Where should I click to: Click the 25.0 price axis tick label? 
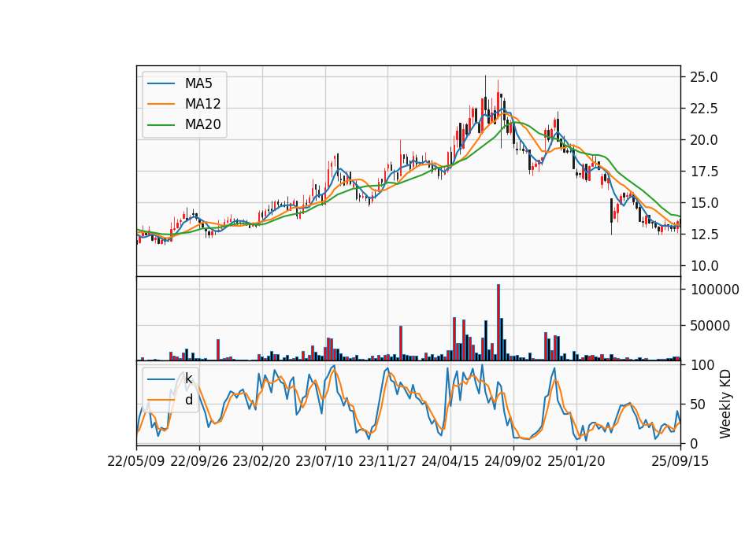(x=703, y=77)
